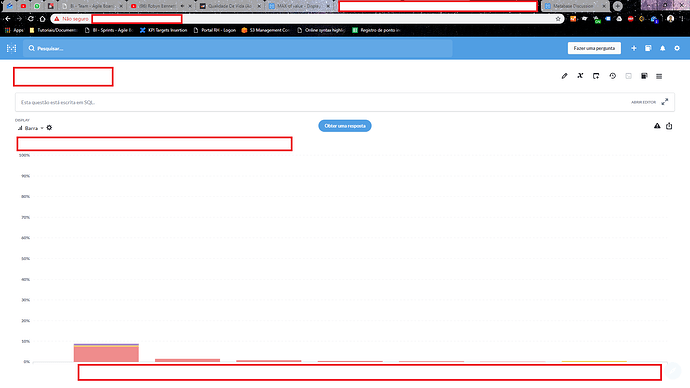
Task: Click the Não seguro security warning
Action: click(71, 19)
